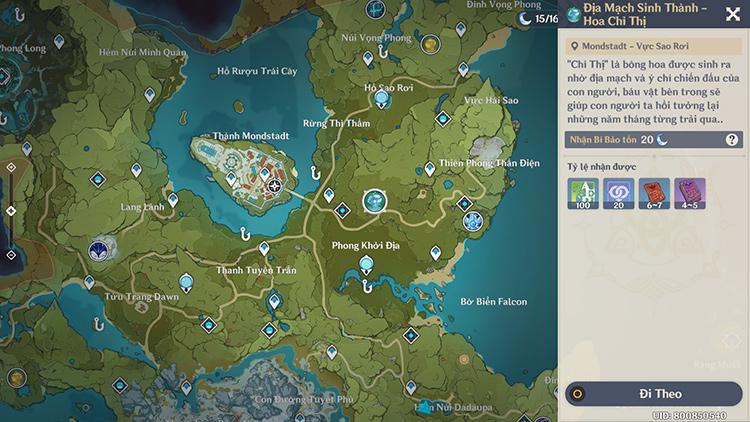
Task: Zoom in with the map slider plus
Action: (11, 167)
